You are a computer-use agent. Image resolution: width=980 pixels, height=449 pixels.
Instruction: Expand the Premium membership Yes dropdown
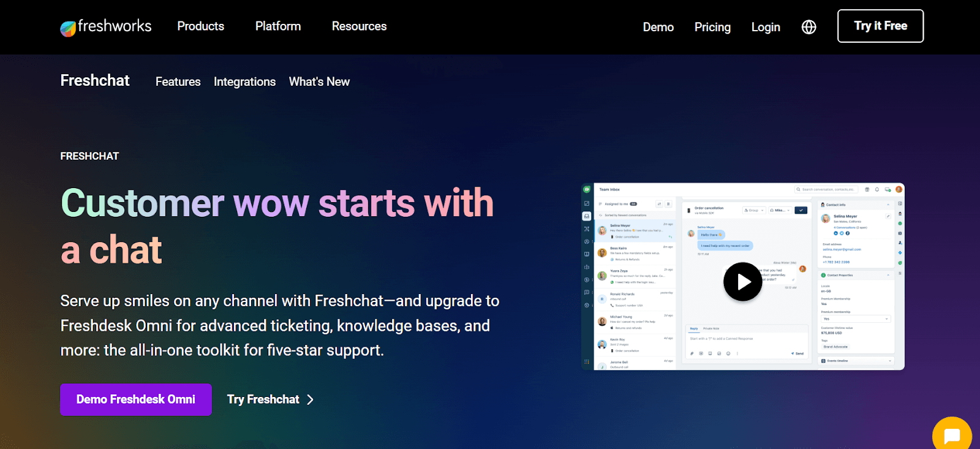855,319
